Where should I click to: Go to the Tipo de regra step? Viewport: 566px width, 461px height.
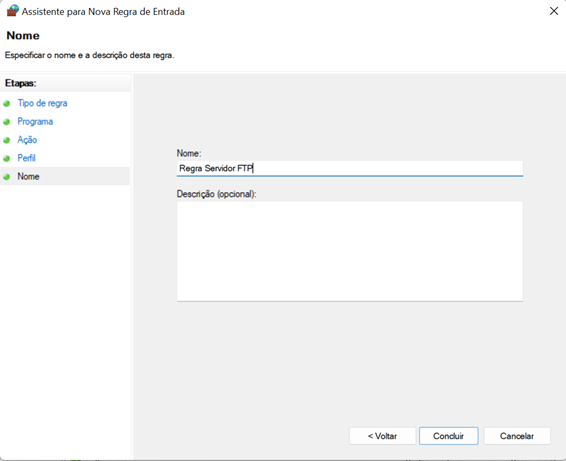pyautogui.click(x=42, y=103)
